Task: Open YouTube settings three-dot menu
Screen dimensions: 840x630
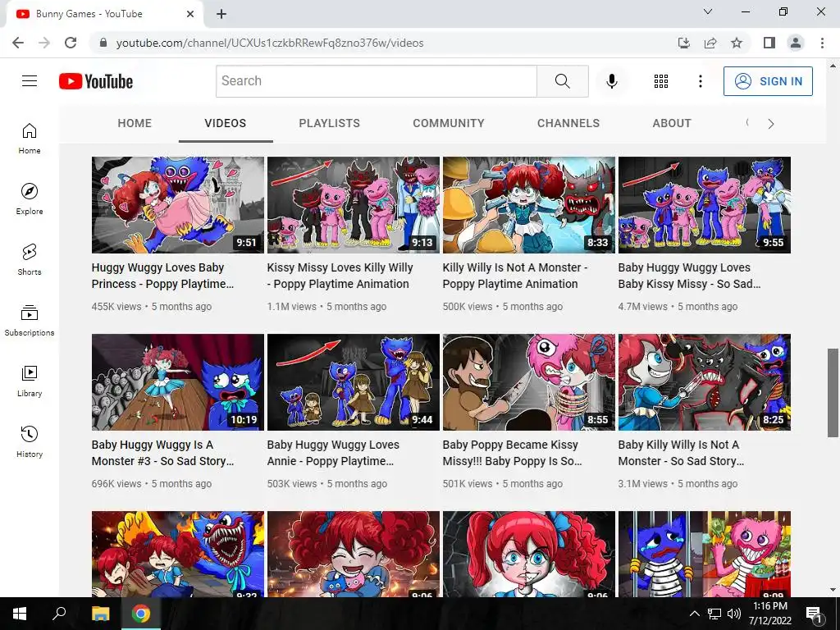Action: pos(701,81)
